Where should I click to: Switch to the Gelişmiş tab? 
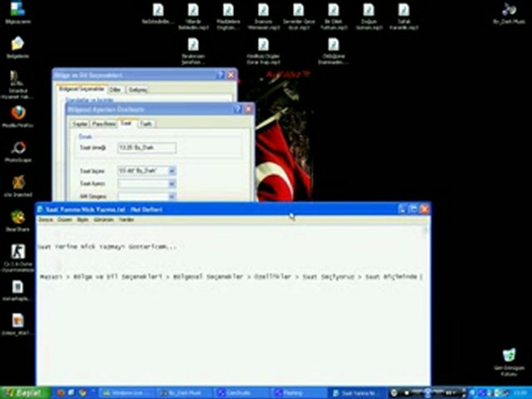click(137, 90)
